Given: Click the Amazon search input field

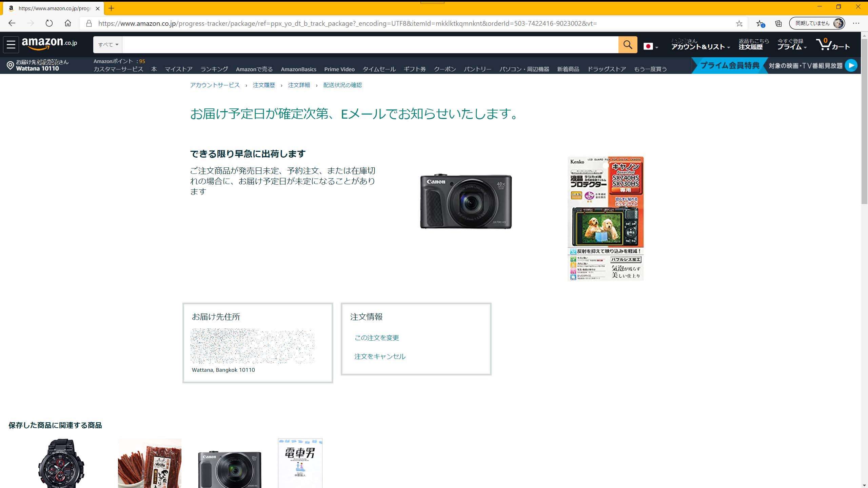Looking at the screenshot, I should pyautogui.click(x=370, y=45).
